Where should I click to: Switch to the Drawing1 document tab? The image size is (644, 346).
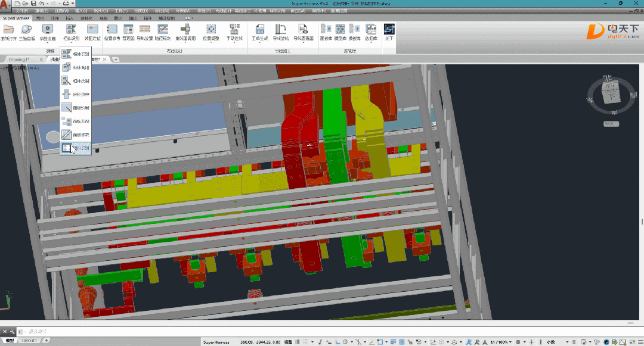coord(19,60)
